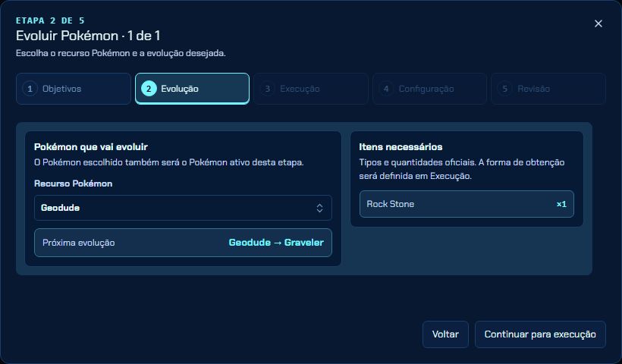The height and width of the screenshot is (364, 622).
Task: Click the Voltar button
Action: coord(445,334)
